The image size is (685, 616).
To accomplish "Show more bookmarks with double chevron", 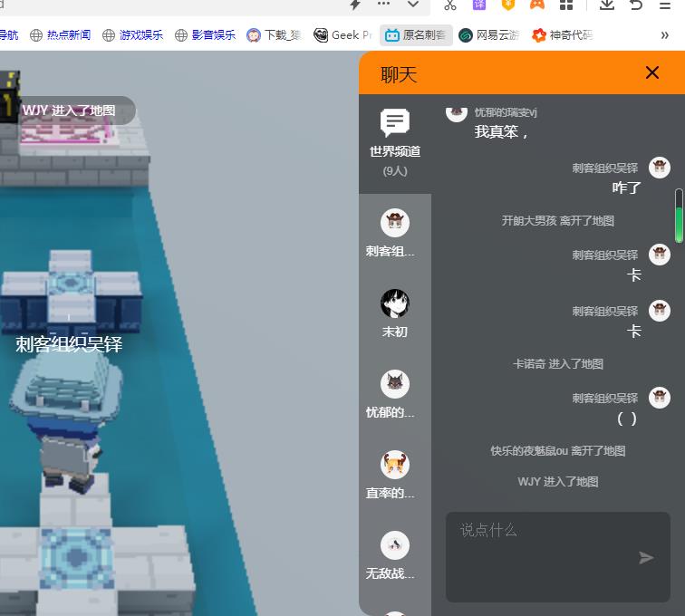I will (x=664, y=35).
